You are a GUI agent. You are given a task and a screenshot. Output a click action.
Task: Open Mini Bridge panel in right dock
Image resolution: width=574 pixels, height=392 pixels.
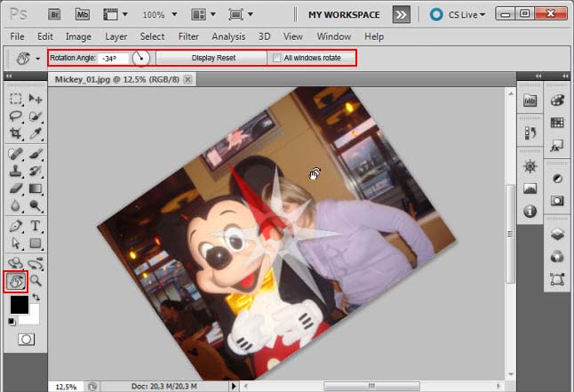pyautogui.click(x=530, y=100)
